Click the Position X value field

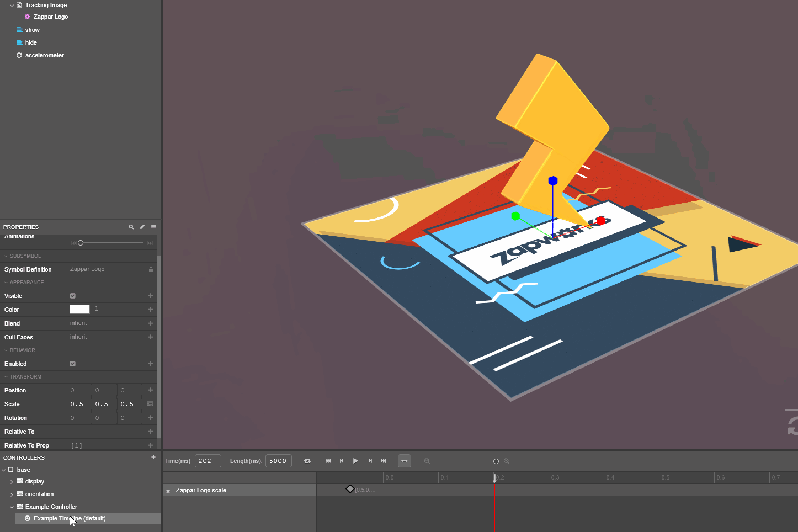pos(79,390)
